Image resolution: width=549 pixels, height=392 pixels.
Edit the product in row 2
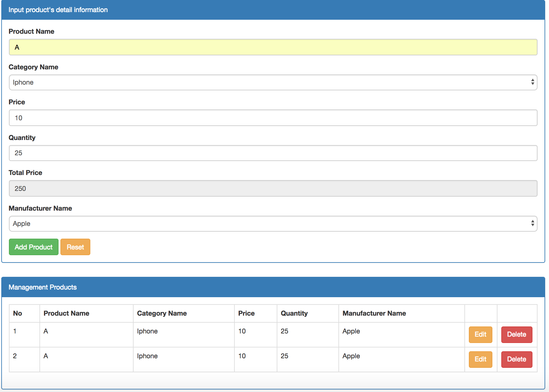480,359
